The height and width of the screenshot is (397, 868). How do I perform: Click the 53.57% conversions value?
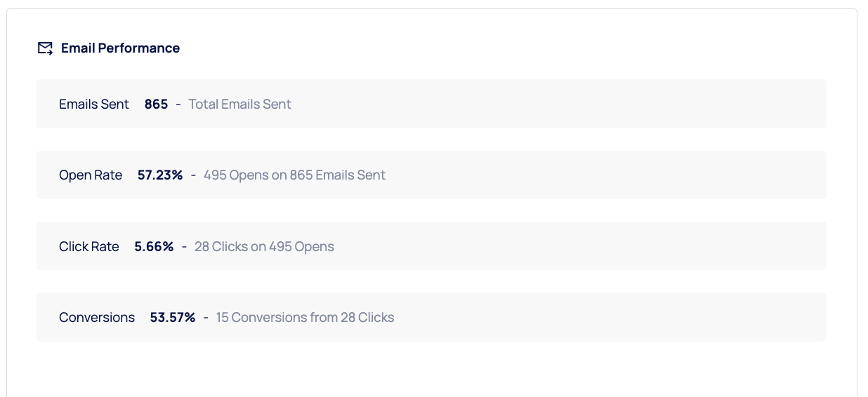(173, 318)
